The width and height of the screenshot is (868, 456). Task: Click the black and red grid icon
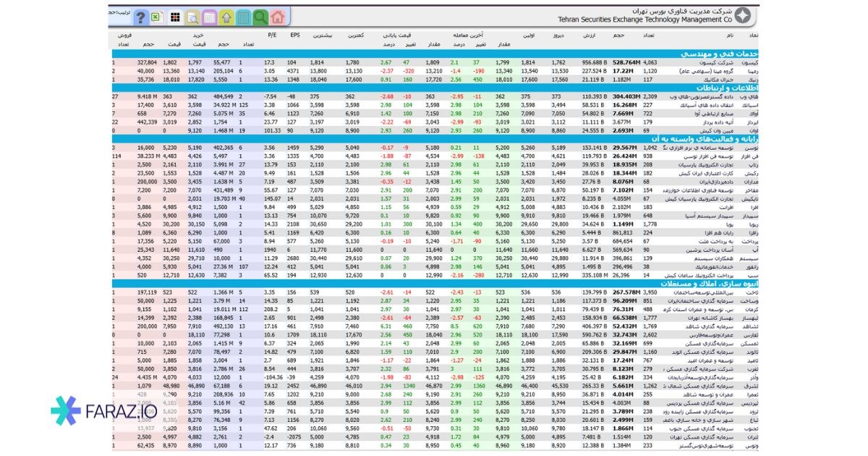click(x=174, y=17)
